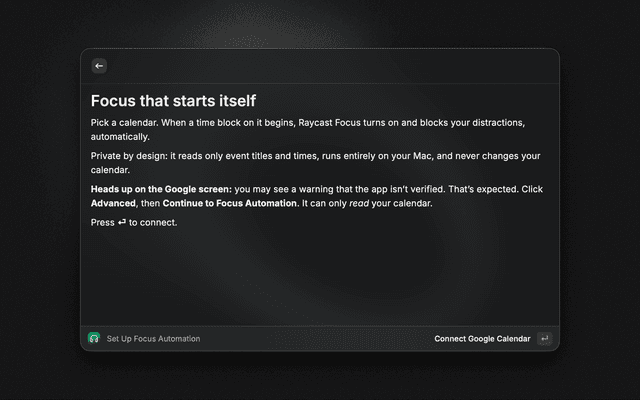Viewport: 640px width, 400px height.
Task: Connect Google Calendar from the action bar
Action: (482, 339)
